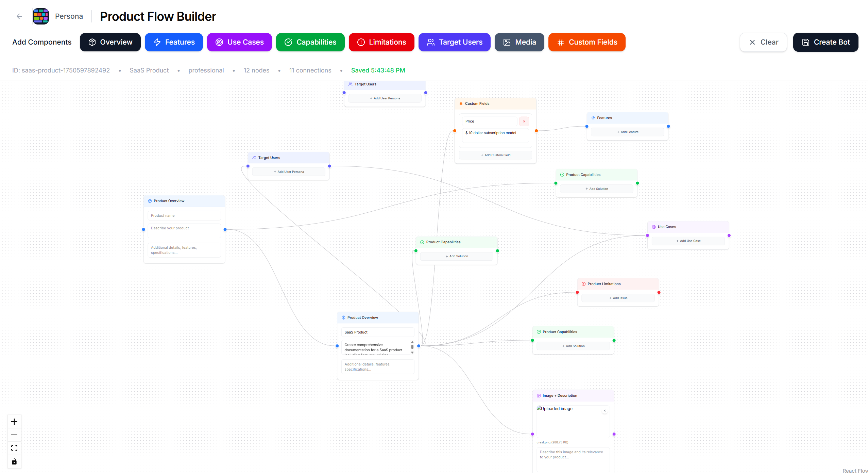Click the Persona app logo
Screen dimensions: 868x473
click(41, 16)
